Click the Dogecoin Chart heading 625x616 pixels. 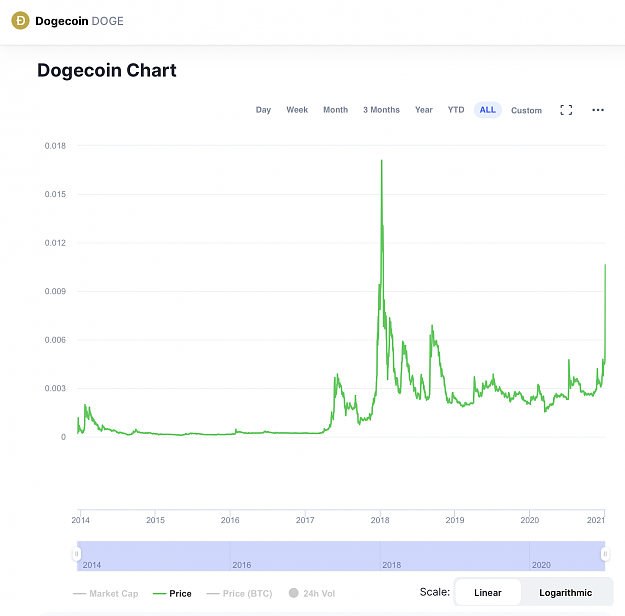pyautogui.click(x=107, y=71)
